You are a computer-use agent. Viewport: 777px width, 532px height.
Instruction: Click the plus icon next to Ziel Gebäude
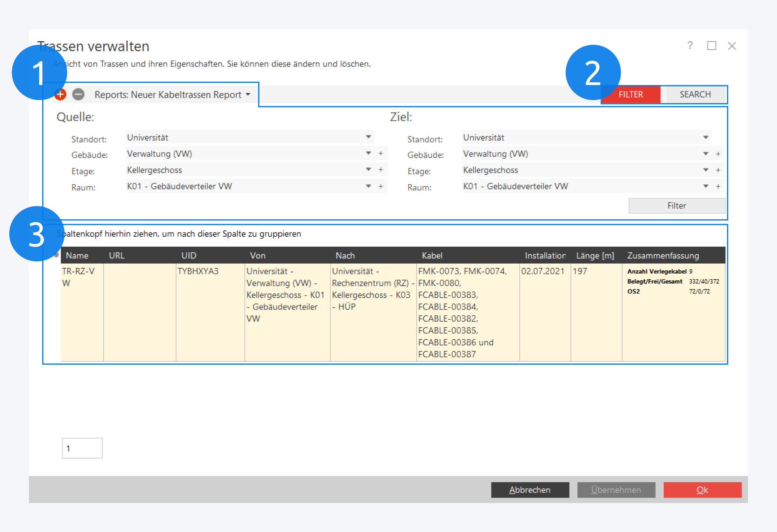point(718,154)
